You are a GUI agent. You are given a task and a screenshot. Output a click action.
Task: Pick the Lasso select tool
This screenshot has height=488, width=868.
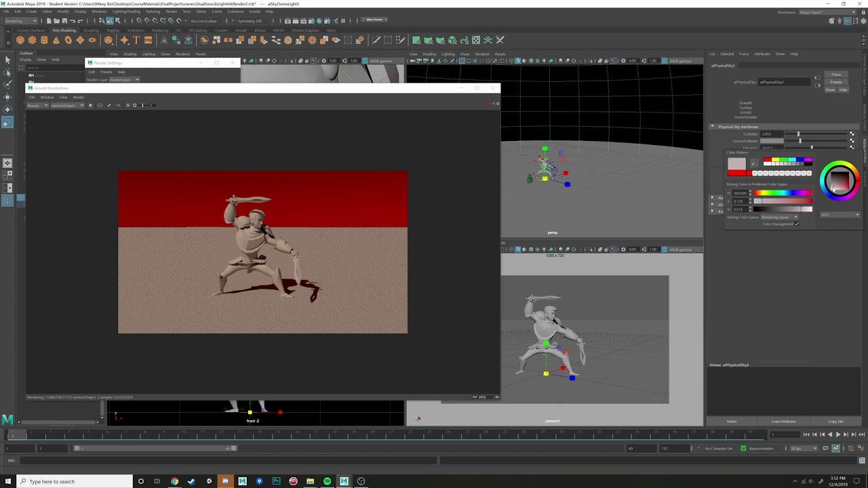coord(7,73)
